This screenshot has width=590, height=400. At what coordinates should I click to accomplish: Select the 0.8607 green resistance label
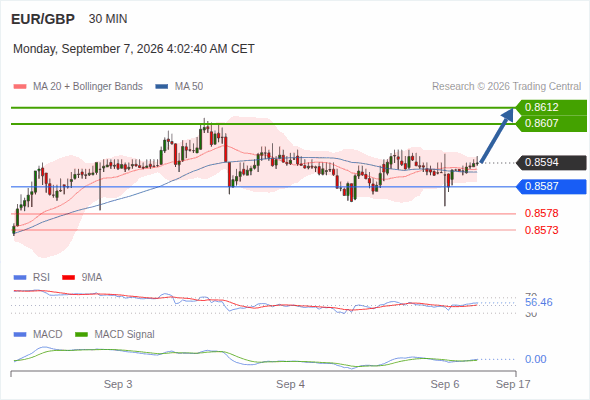pyautogui.click(x=551, y=123)
